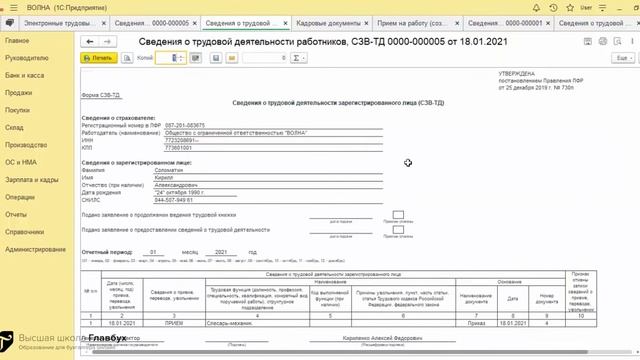
Task: Click the print preview icon
Action: [127, 58]
